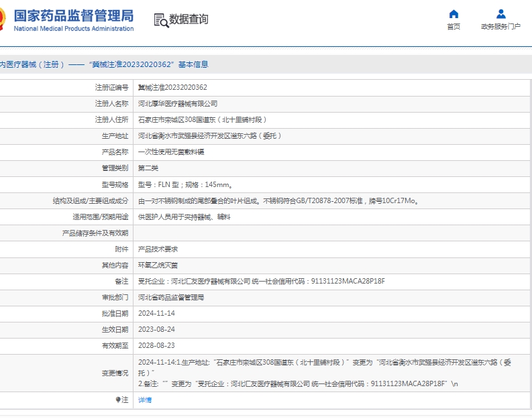Open the data query search icon
This screenshot has height=419, width=532.
point(161,20)
